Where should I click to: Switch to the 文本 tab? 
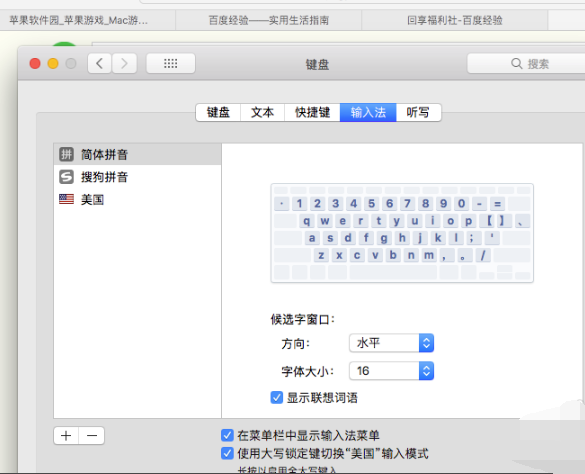262,112
